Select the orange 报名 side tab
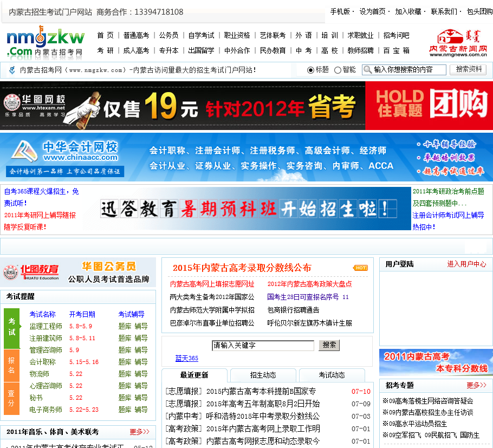 [x=11, y=365]
